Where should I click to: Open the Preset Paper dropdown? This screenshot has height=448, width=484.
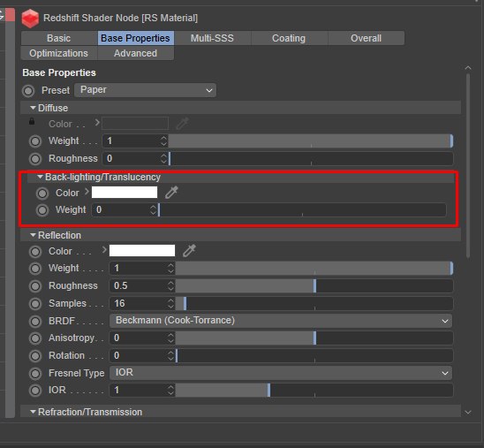tap(145, 90)
